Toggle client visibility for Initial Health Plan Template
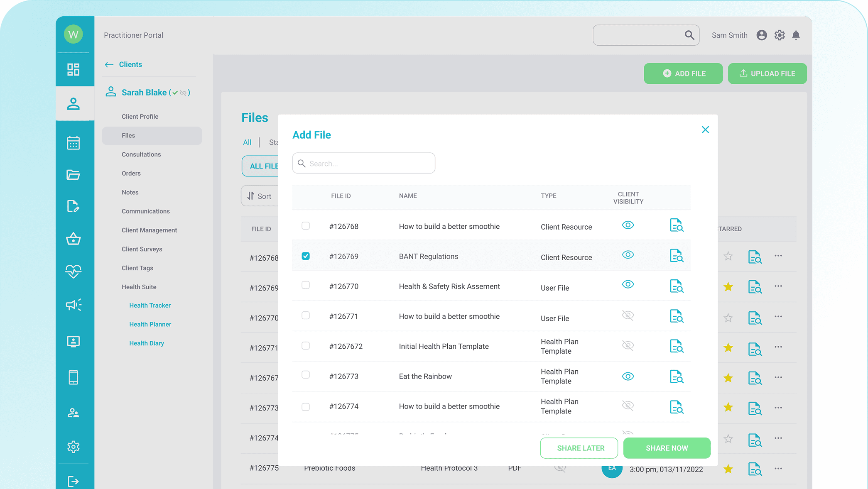Viewport: 868px width, 489px height. click(x=628, y=345)
